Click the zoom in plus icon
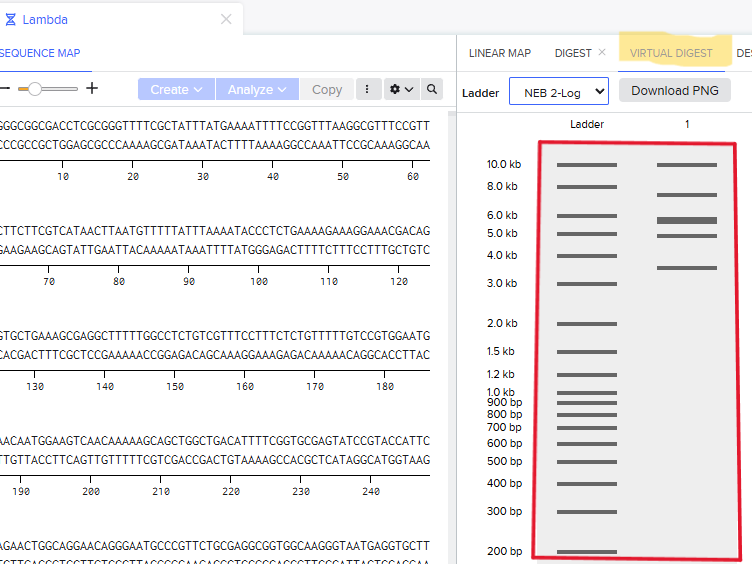 tap(92, 89)
